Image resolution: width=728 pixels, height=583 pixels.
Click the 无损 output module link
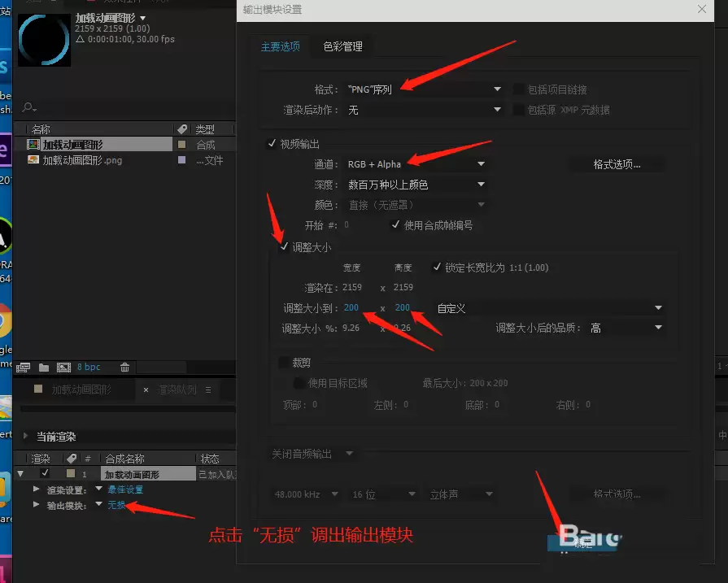point(116,505)
